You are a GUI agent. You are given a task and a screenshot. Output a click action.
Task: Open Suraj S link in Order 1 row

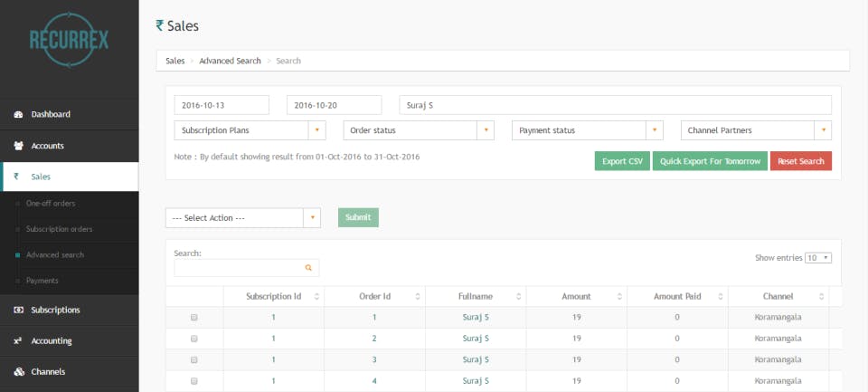pos(476,318)
